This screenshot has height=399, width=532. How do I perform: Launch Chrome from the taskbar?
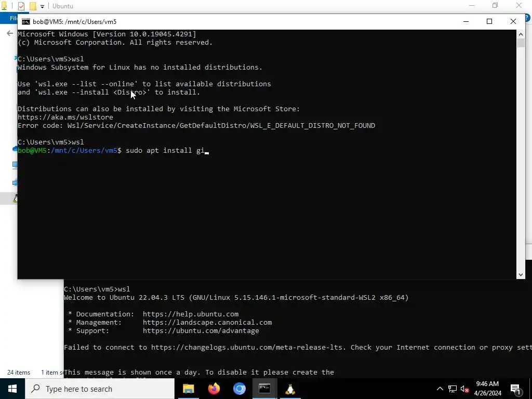click(239, 389)
